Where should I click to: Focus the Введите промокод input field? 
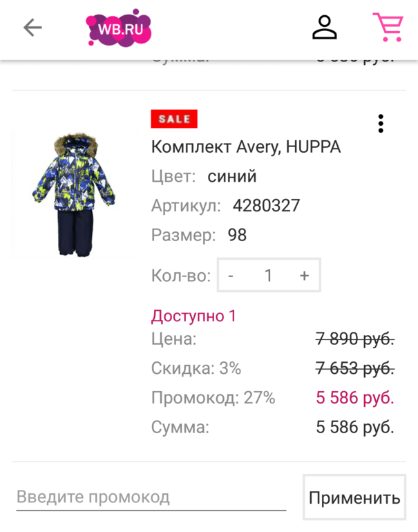point(151,497)
